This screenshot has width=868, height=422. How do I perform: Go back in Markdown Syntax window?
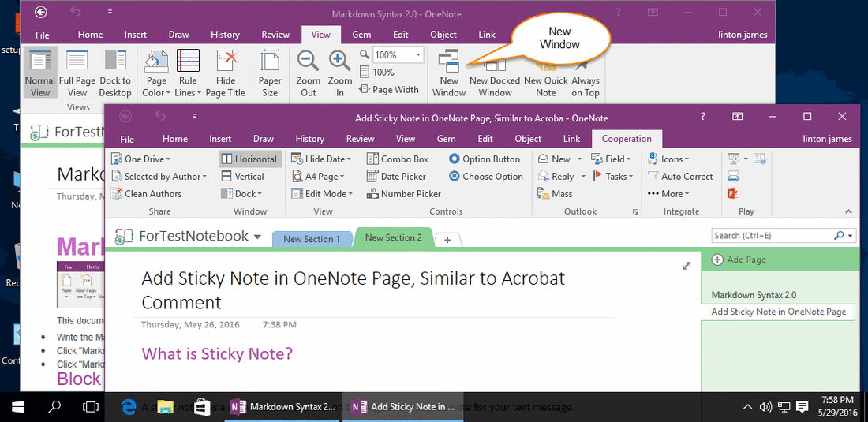tap(40, 12)
